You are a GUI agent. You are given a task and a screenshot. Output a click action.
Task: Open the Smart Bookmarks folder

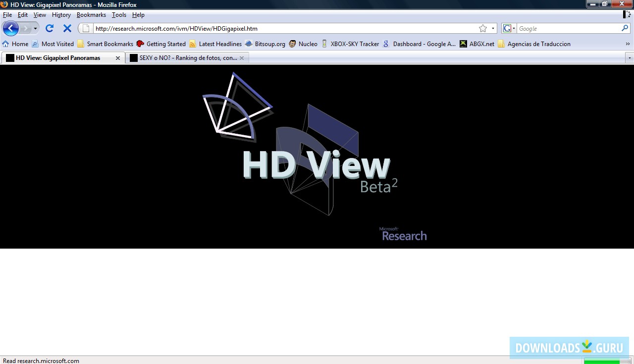(x=105, y=44)
